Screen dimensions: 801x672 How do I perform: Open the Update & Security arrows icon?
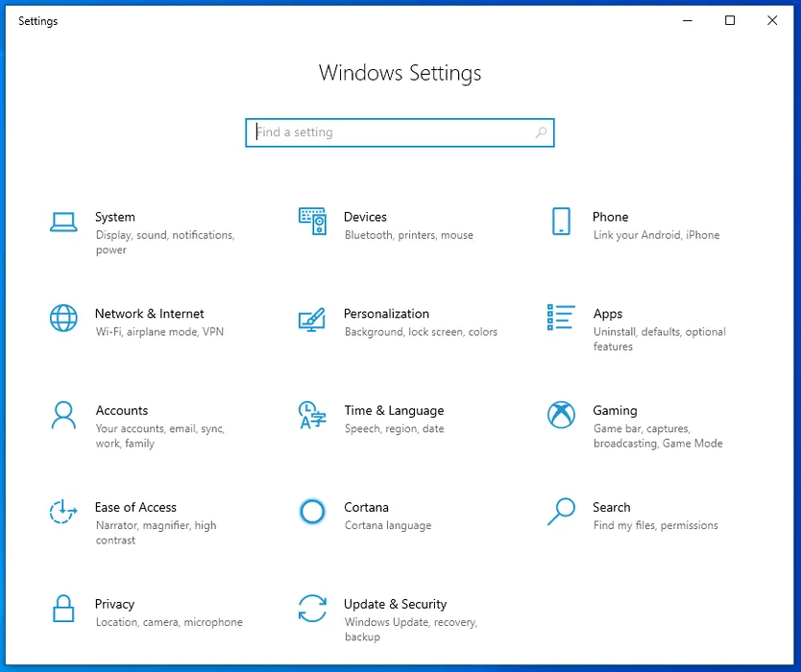312,609
